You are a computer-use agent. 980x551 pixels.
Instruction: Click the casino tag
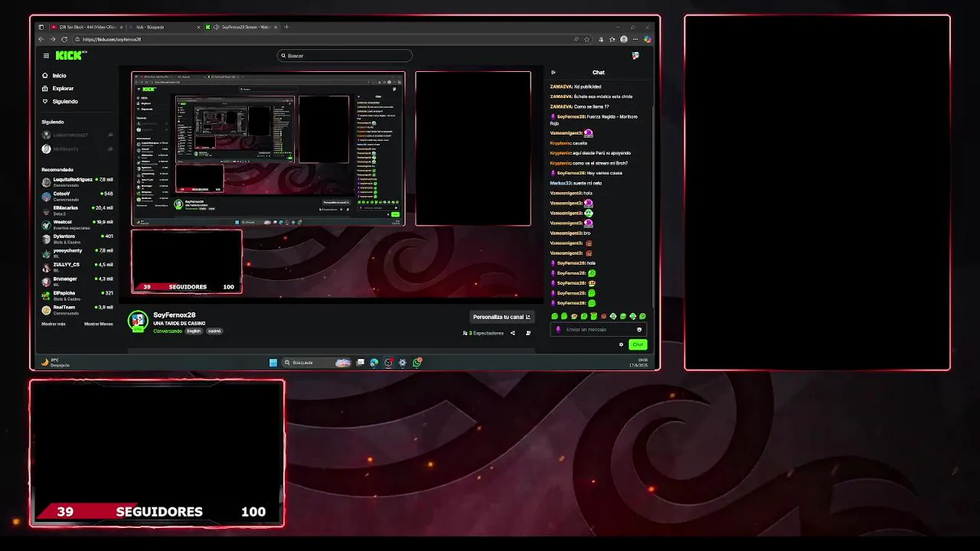[214, 331]
